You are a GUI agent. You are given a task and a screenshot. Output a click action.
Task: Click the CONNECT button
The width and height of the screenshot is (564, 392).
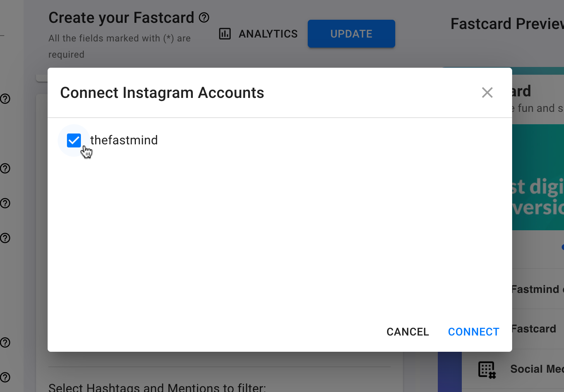[x=473, y=332]
